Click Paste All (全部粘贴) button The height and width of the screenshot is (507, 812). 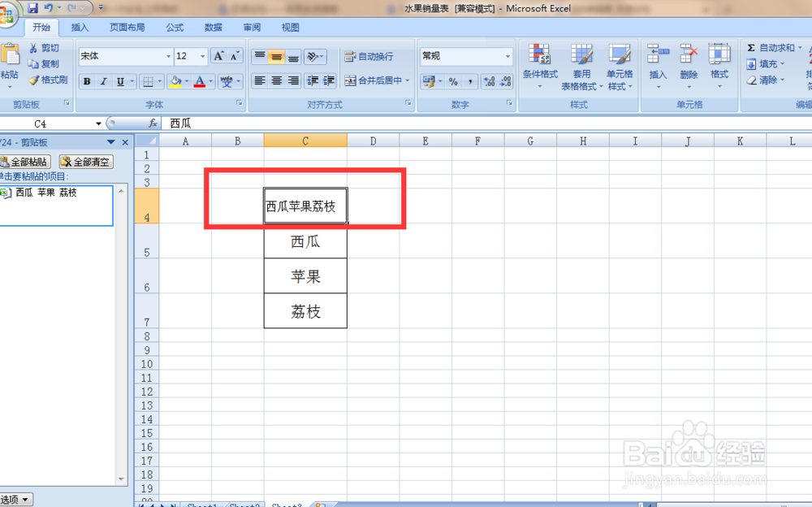tap(25, 162)
